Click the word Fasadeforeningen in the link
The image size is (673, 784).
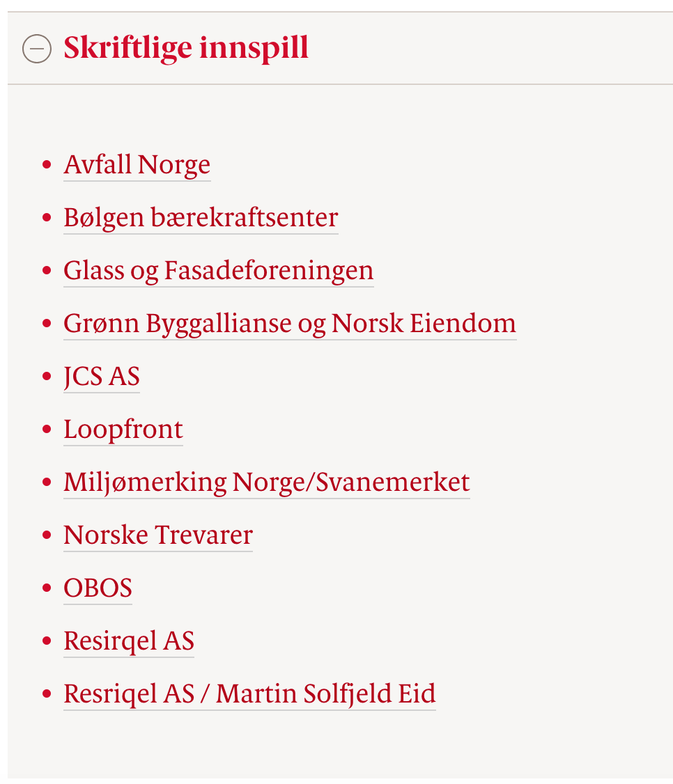point(269,270)
